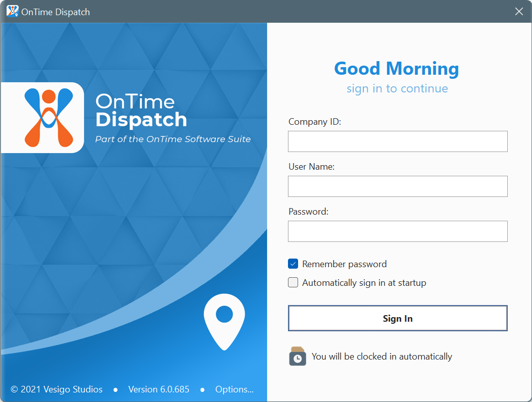Click the OnTime Dispatch window title text
The width and height of the screenshot is (532, 402).
coord(56,12)
